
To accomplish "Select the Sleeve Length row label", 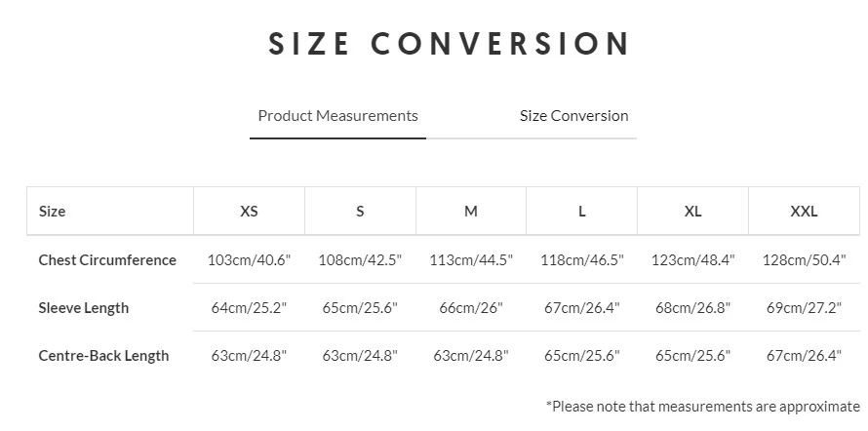I will pos(84,308).
